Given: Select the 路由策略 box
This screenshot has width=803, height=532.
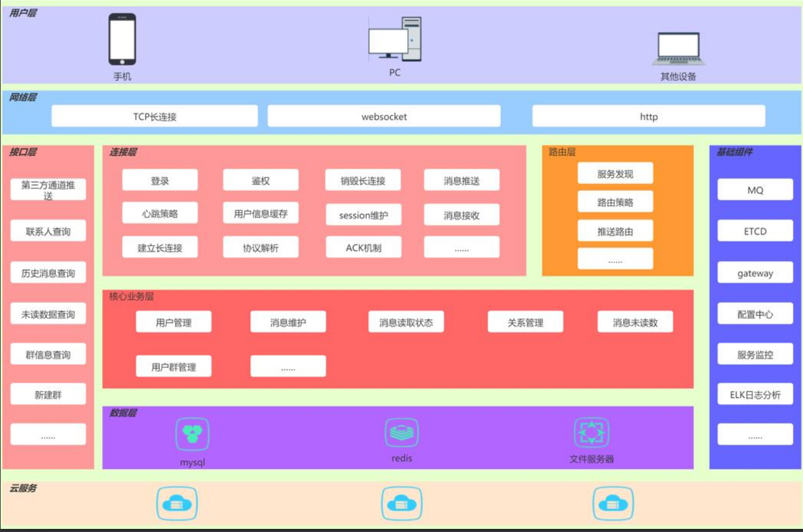Looking at the screenshot, I should 615,202.
